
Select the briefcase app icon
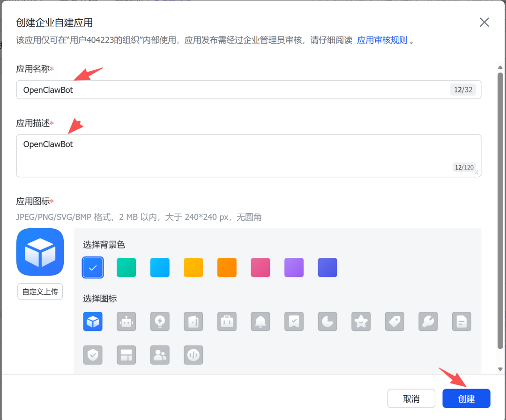[x=227, y=322]
